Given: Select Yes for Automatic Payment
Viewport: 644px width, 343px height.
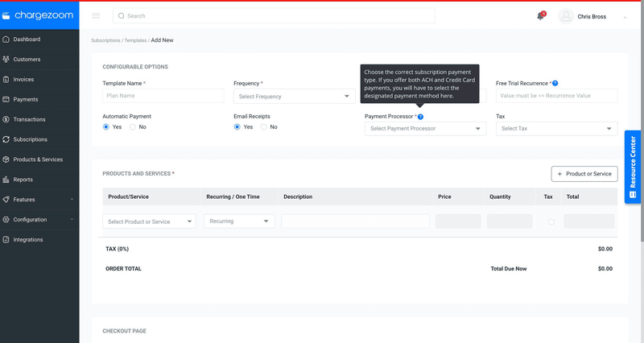Looking at the screenshot, I should (106, 127).
